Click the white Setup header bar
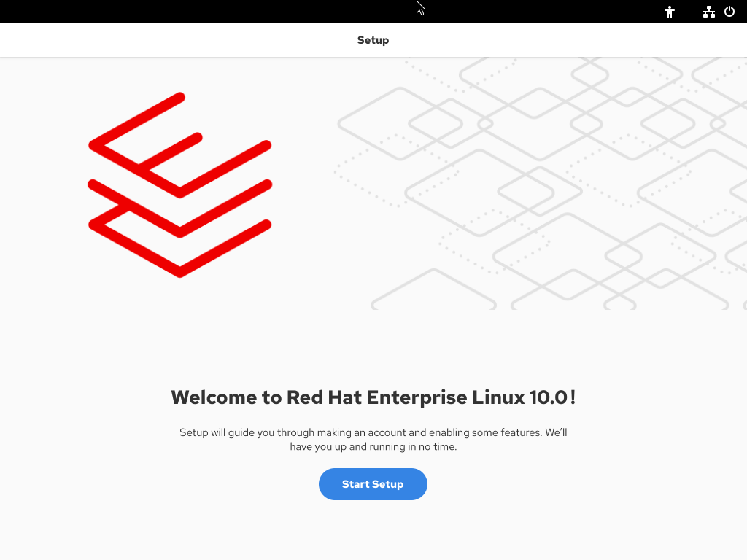The height and width of the screenshot is (560, 747). click(x=373, y=40)
